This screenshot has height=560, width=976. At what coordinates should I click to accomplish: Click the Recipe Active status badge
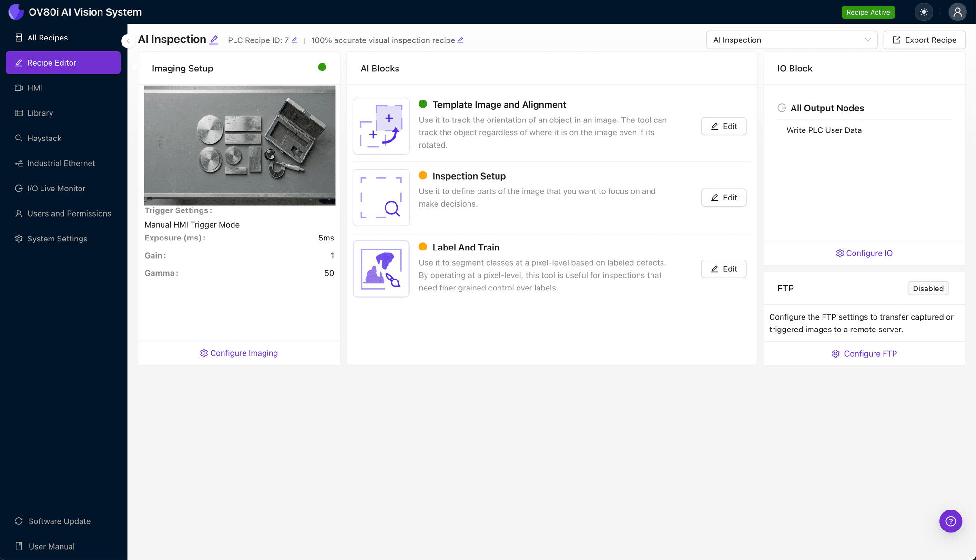click(868, 12)
